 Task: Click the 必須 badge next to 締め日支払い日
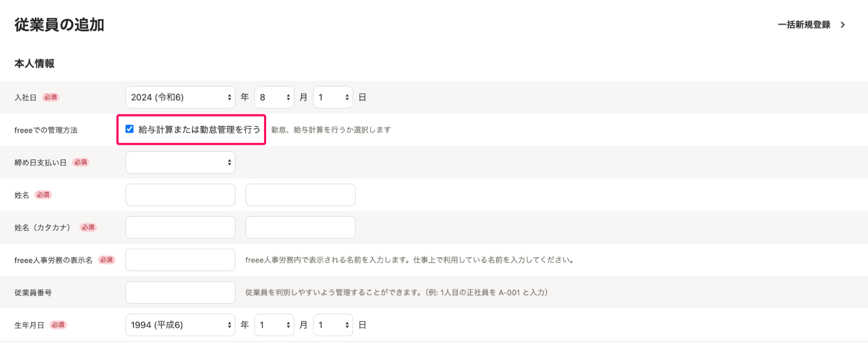(81, 162)
